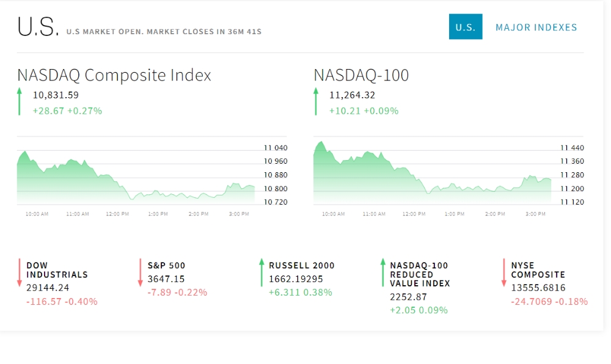Open the NASDAQ Composite Index heading
Image resolution: width=611 pixels, height=364 pixels.
114,75
